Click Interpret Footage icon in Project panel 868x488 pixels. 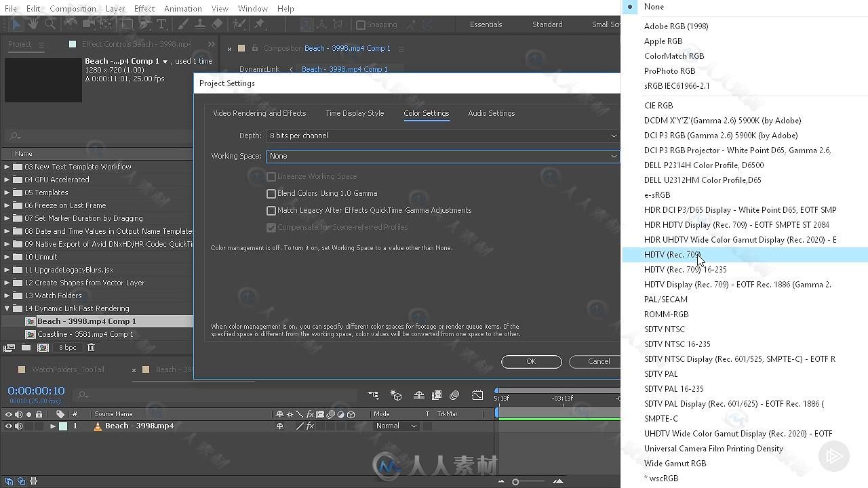9,348
